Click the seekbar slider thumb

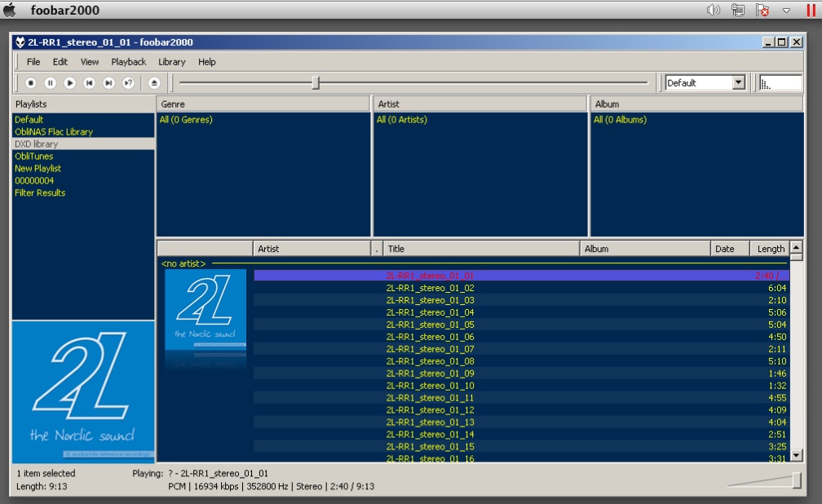(316, 83)
